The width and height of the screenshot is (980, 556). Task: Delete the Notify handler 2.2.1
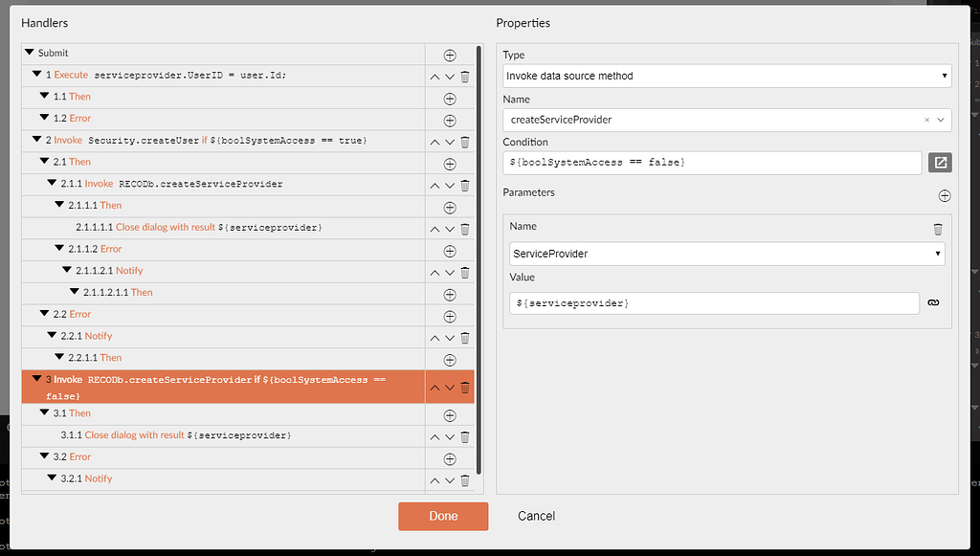[465, 337]
